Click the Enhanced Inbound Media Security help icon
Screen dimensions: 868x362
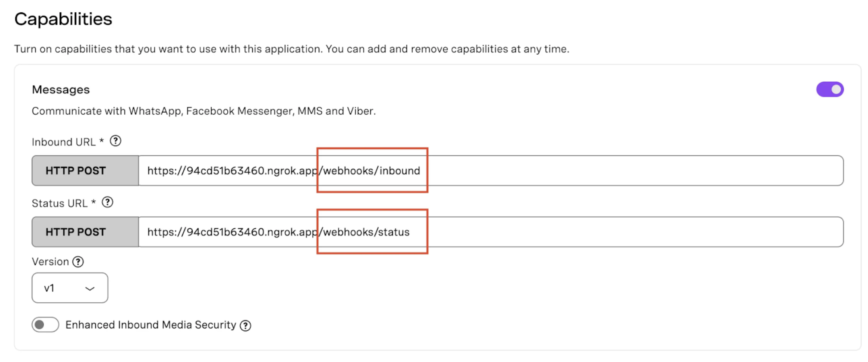pos(246,325)
